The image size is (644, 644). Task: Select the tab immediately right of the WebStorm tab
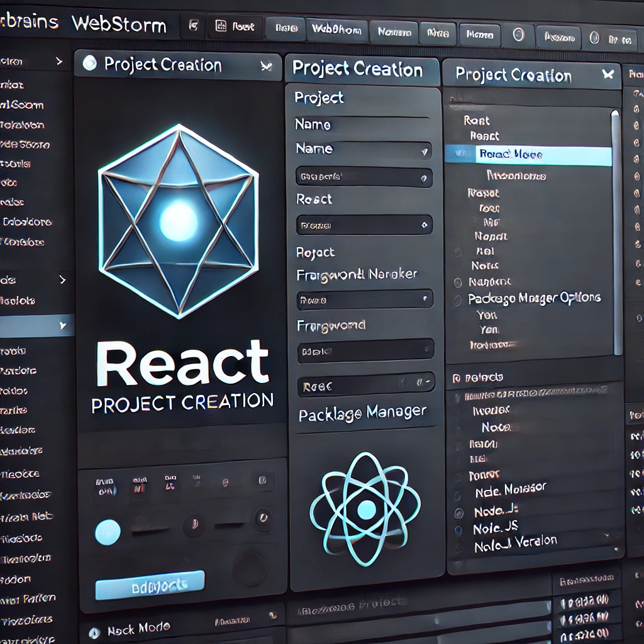point(394,32)
